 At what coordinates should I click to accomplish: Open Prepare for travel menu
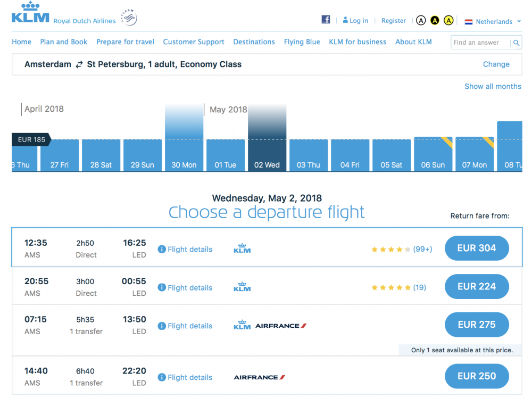tap(125, 42)
